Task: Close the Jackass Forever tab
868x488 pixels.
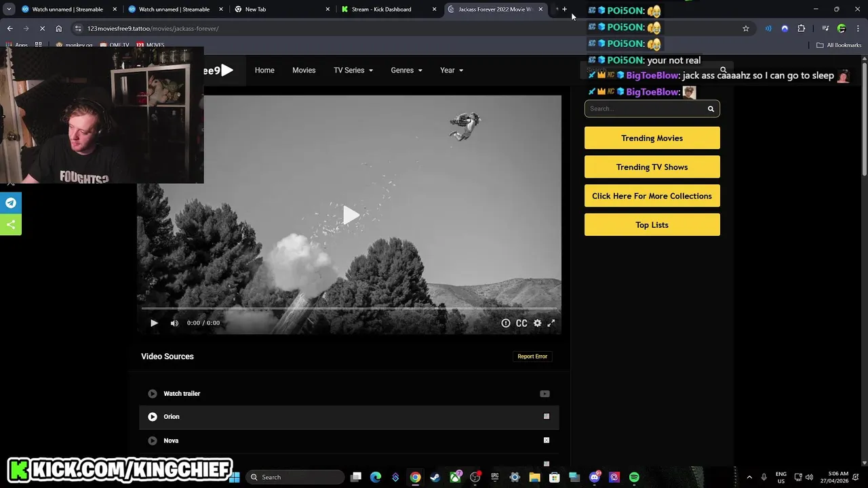Action: [540, 9]
